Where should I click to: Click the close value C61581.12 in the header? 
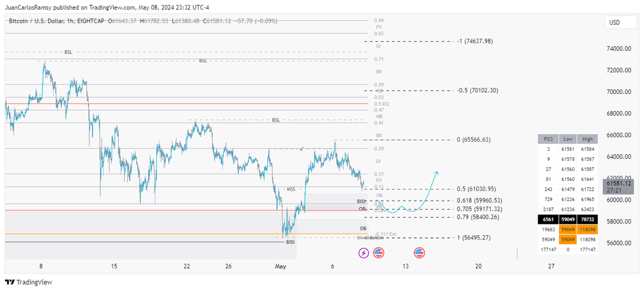[x=216, y=20]
